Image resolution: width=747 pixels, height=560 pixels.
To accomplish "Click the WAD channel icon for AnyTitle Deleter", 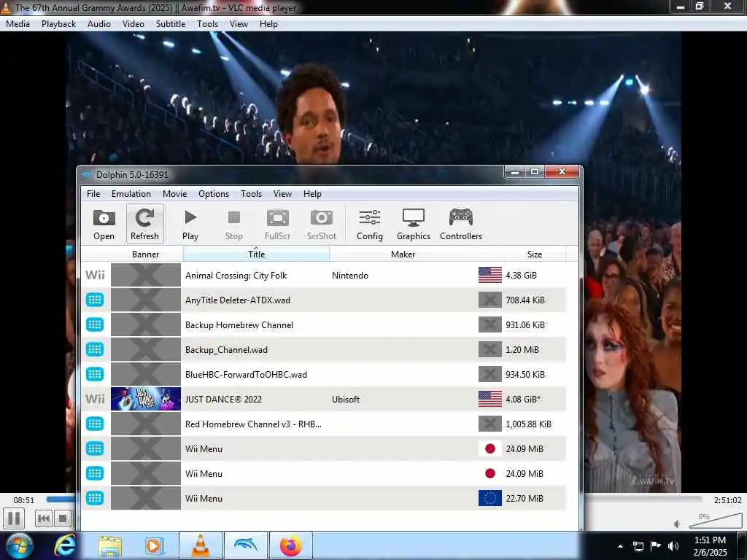I will click(95, 300).
